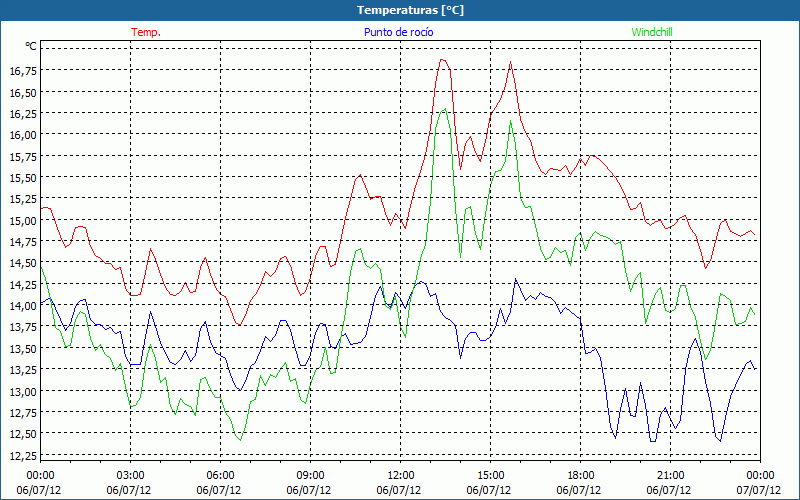Click the 'Temperaturas [°C]' chart title

[x=410, y=10]
